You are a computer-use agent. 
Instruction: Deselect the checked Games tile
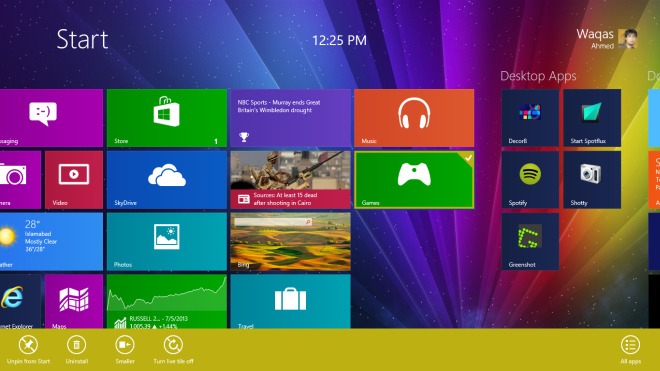[x=414, y=180]
